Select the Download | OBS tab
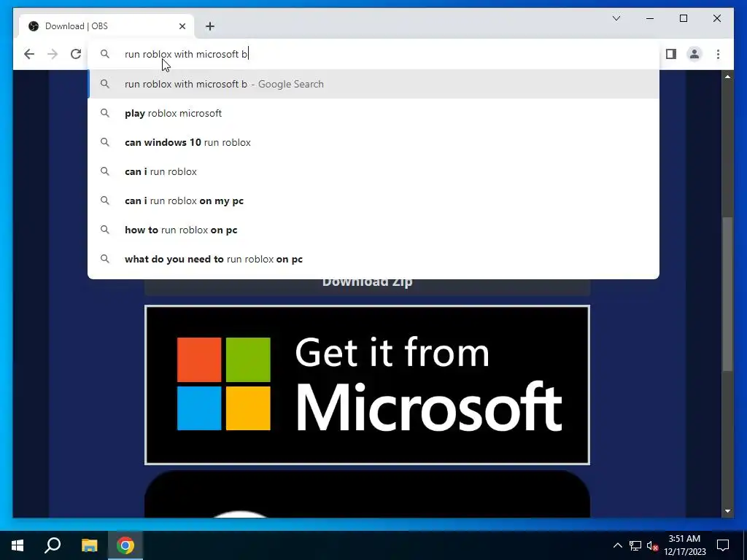 107,26
